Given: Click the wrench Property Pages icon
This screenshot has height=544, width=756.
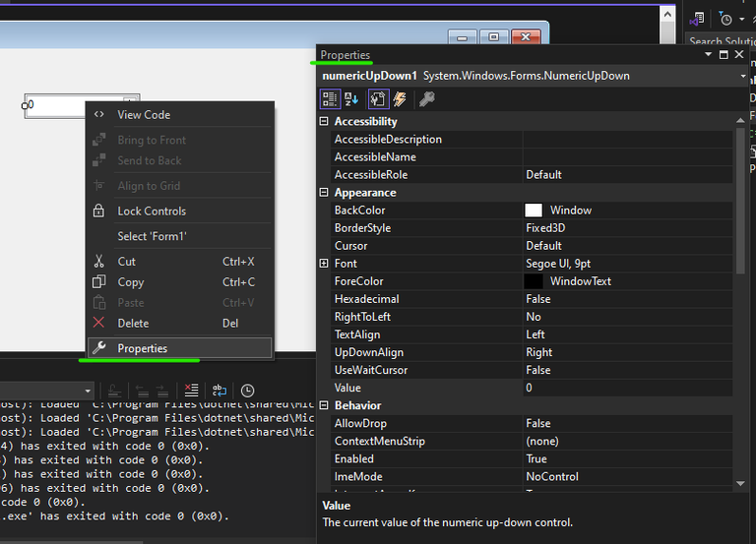Looking at the screenshot, I should pyautogui.click(x=426, y=98).
